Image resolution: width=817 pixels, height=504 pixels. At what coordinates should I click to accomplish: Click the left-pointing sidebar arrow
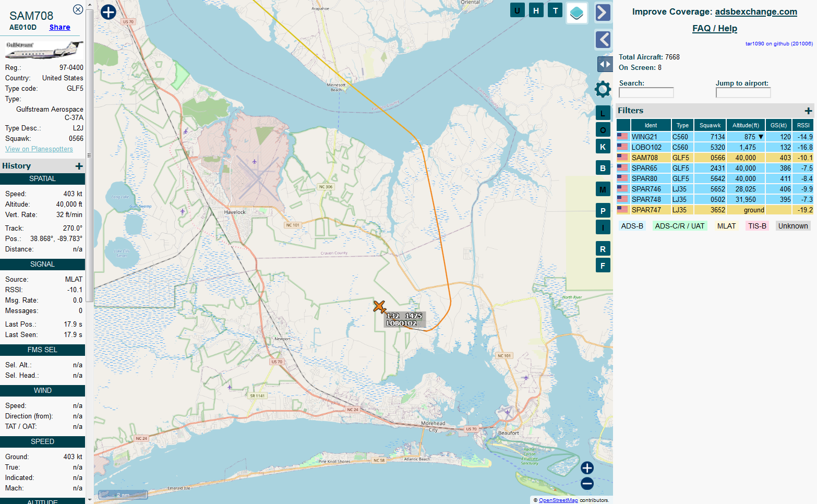point(603,40)
